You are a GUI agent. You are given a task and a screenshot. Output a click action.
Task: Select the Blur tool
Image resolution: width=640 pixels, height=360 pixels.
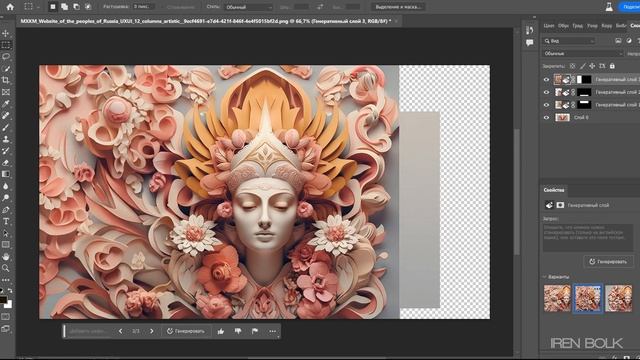6,186
